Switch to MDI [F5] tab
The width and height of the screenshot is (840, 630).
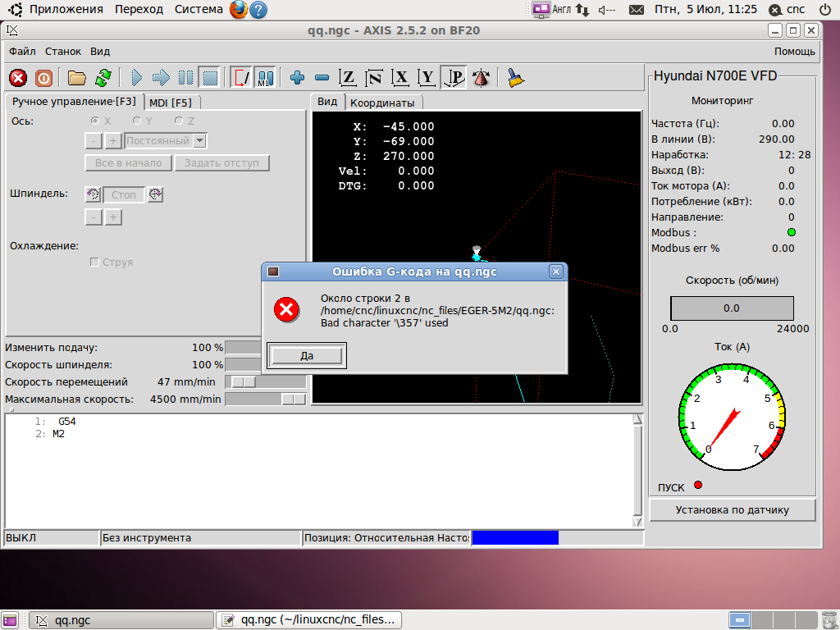pos(171,103)
